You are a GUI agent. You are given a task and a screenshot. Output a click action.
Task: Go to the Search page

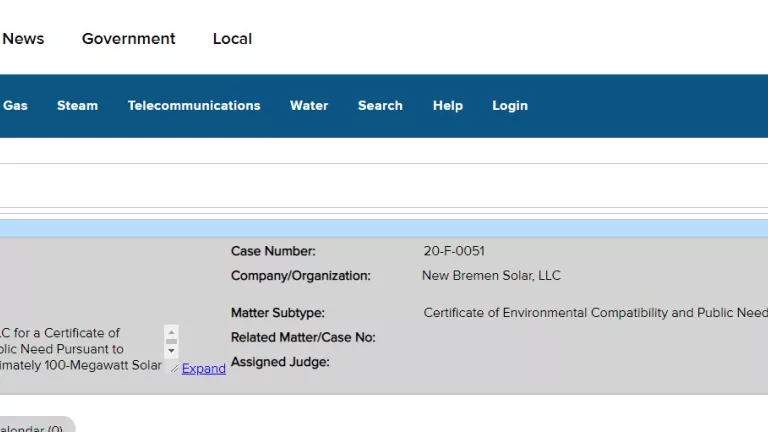380,106
